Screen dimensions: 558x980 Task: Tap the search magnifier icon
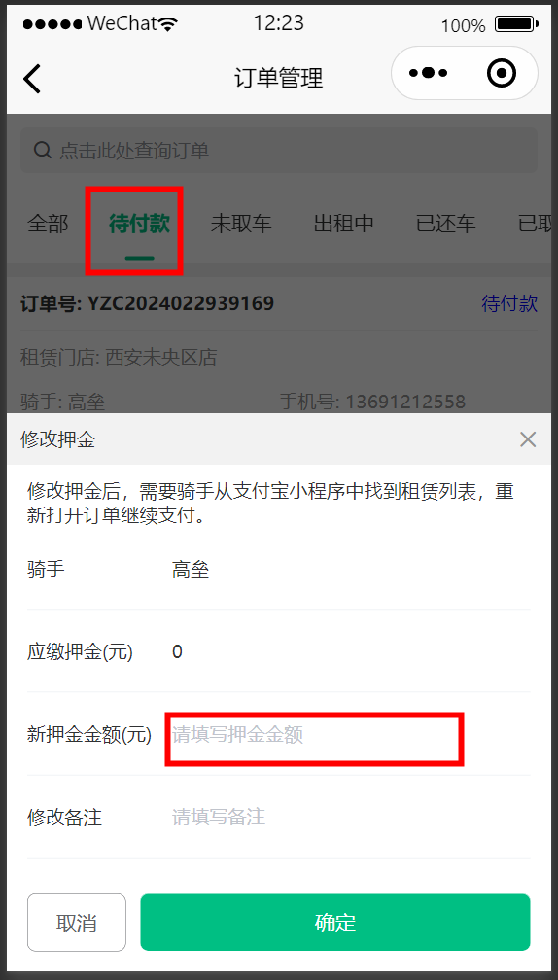43,150
